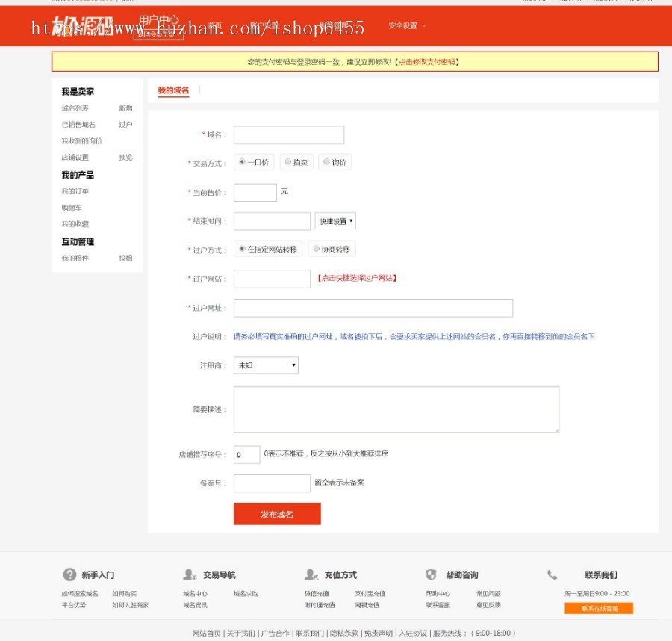The image size is (672, 641).
Task: Open the 注册商 dropdown showing 未知
Action: [x=265, y=365]
